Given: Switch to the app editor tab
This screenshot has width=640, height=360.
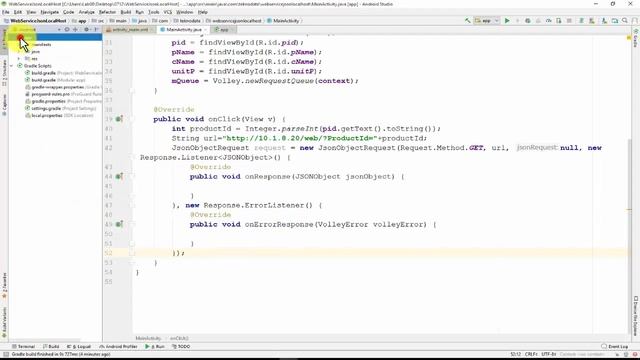Looking at the screenshot, I should (222, 30).
